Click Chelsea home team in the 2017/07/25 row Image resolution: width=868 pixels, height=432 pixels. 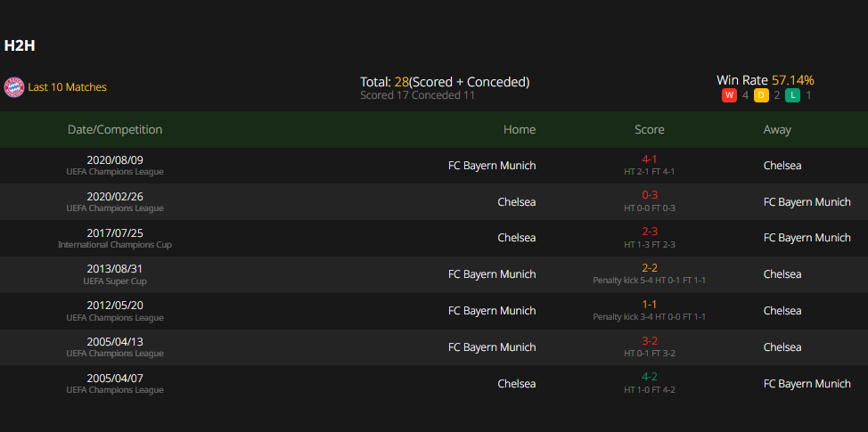click(517, 238)
